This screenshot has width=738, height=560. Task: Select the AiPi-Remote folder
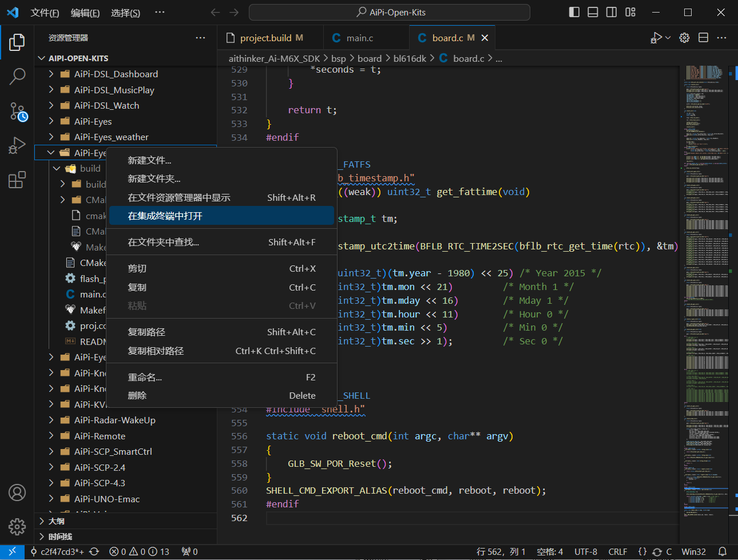pyautogui.click(x=126, y=436)
